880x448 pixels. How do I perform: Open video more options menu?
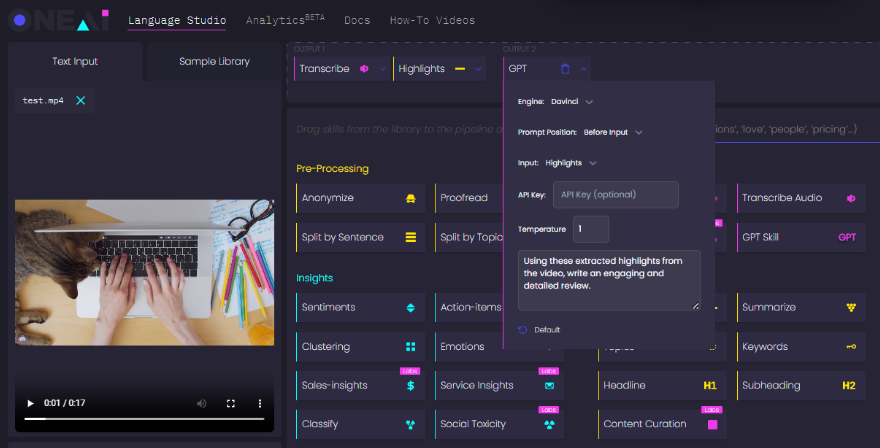259,403
